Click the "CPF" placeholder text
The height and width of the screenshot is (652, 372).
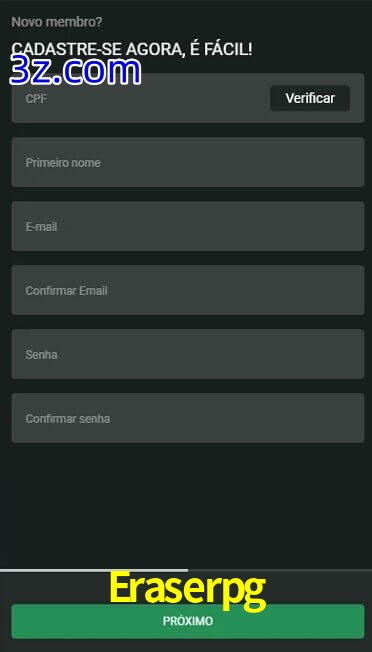tap(36, 99)
